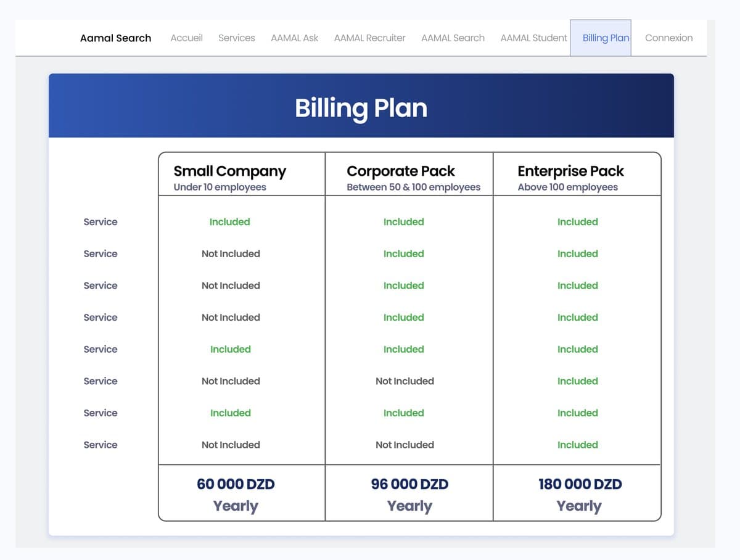Click the white Billing Plan banner heading

[361, 107]
